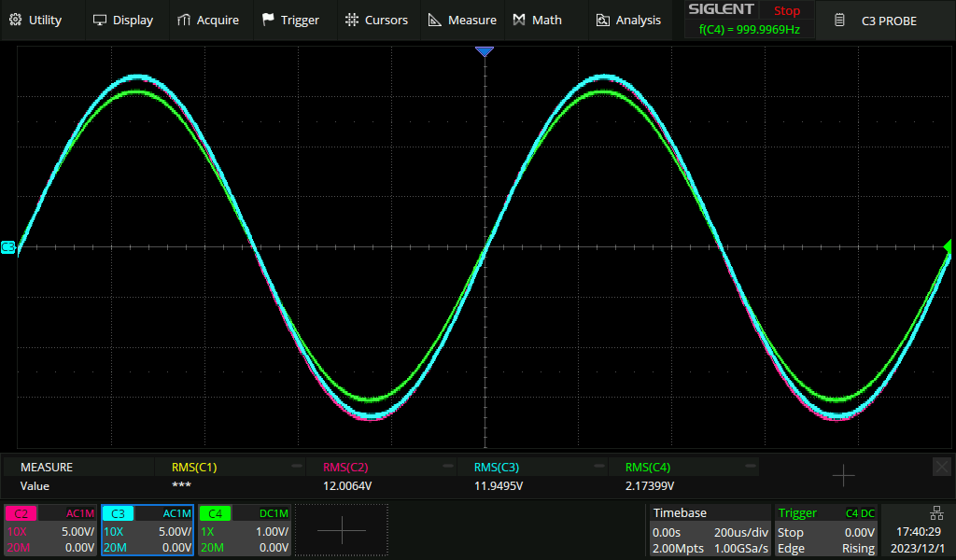Viewport: 956px width, 560px height.
Task: Click the trigger source C4 DC label
Action: (860, 513)
